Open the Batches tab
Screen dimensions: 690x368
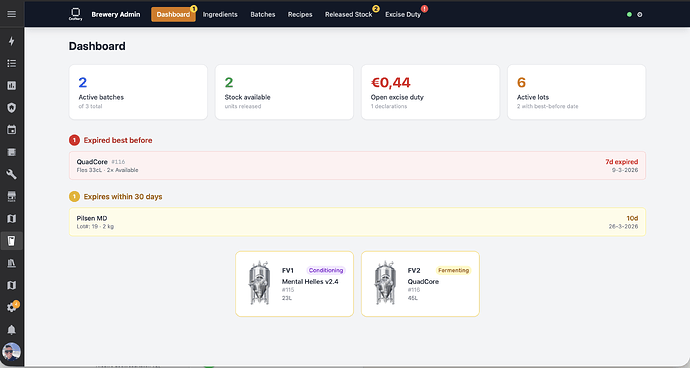[263, 15]
